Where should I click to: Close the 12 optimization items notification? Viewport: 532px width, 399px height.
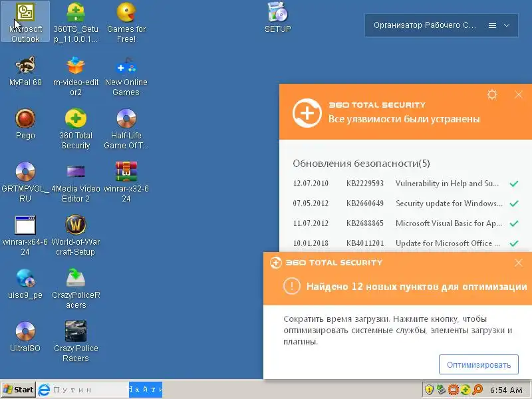pyautogui.click(x=519, y=263)
